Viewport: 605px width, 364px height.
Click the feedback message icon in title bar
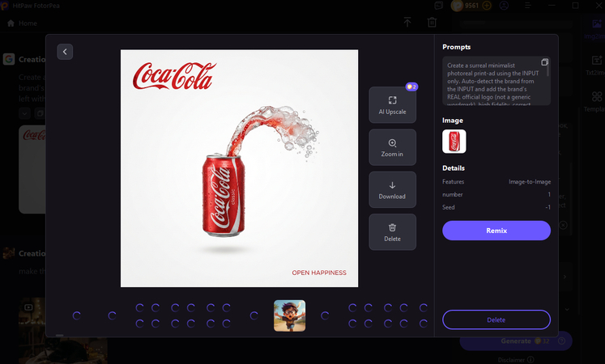tap(439, 6)
